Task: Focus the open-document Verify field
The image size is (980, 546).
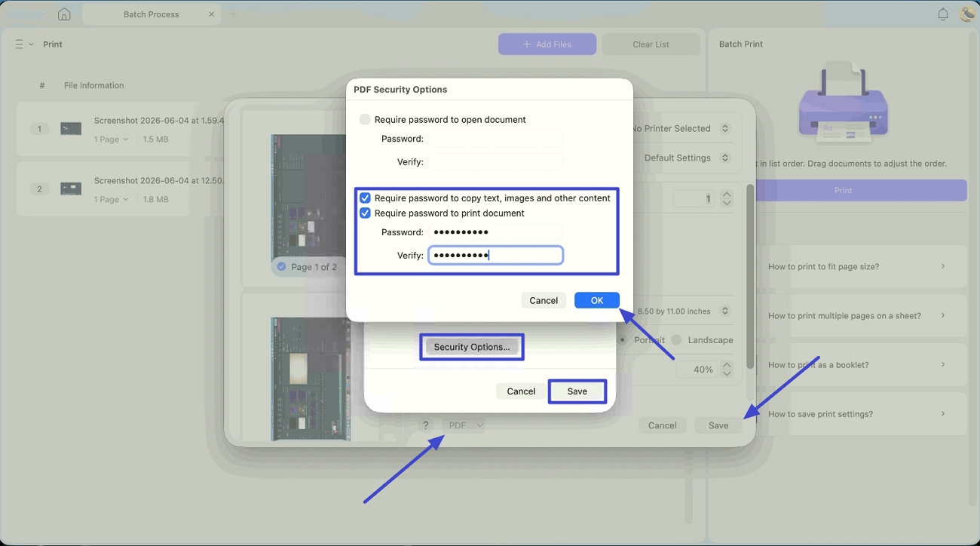Action: tap(495, 161)
